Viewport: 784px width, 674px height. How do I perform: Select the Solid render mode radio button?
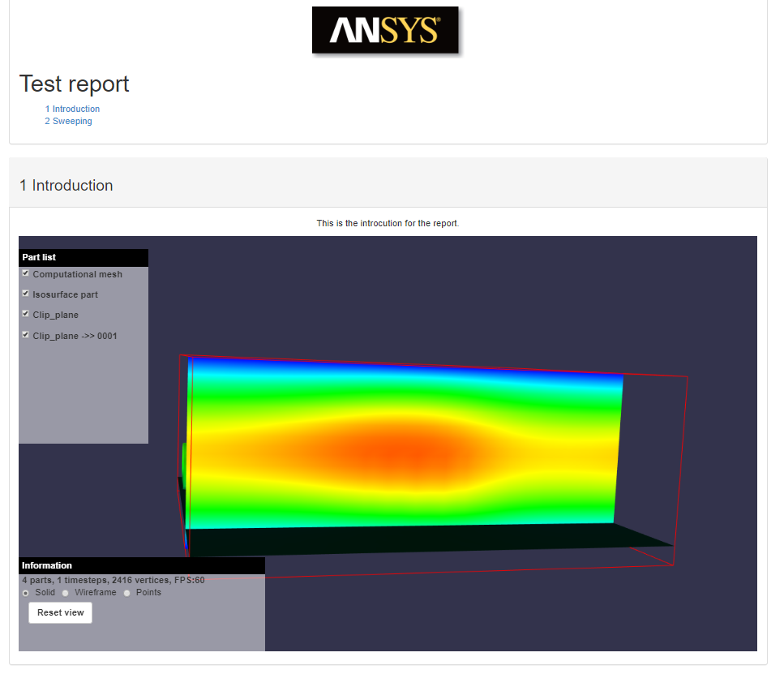pos(25,593)
